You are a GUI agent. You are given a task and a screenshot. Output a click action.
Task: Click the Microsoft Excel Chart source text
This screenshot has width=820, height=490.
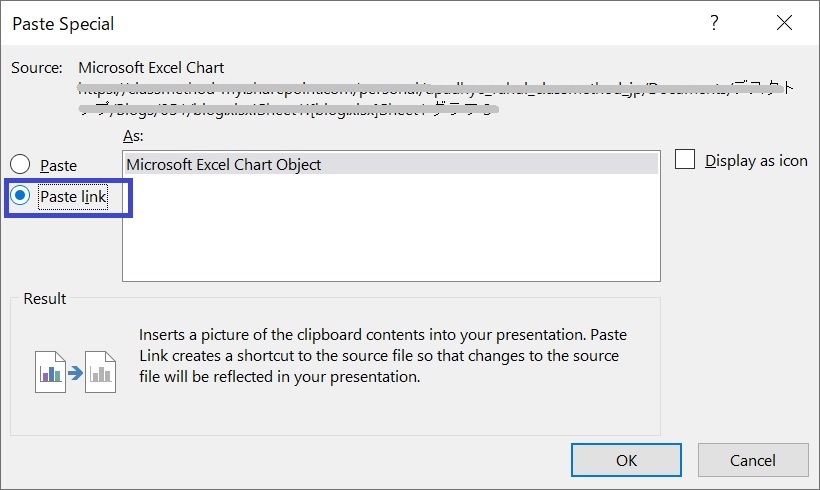151,67
